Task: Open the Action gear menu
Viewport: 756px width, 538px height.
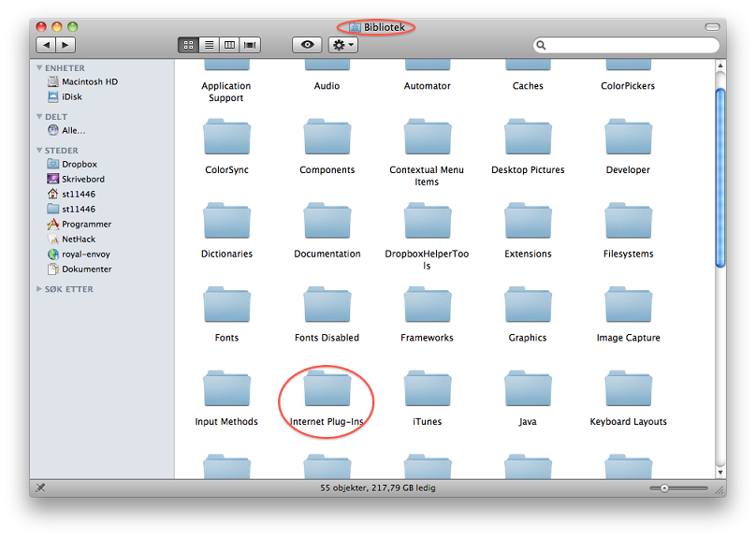Action: tap(342, 45)
